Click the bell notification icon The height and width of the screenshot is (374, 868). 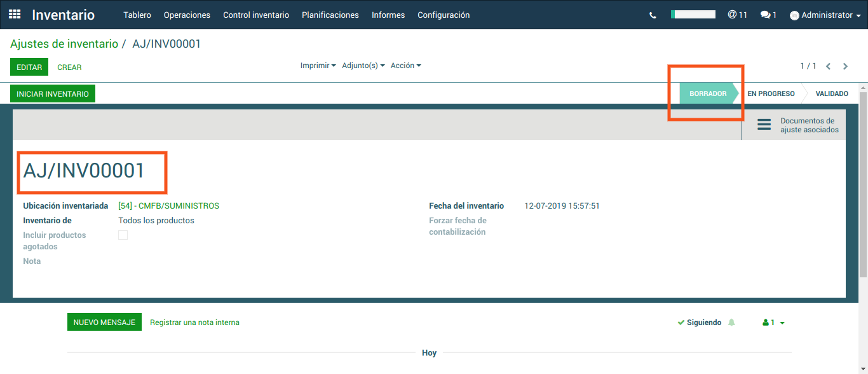pos(731,322)
